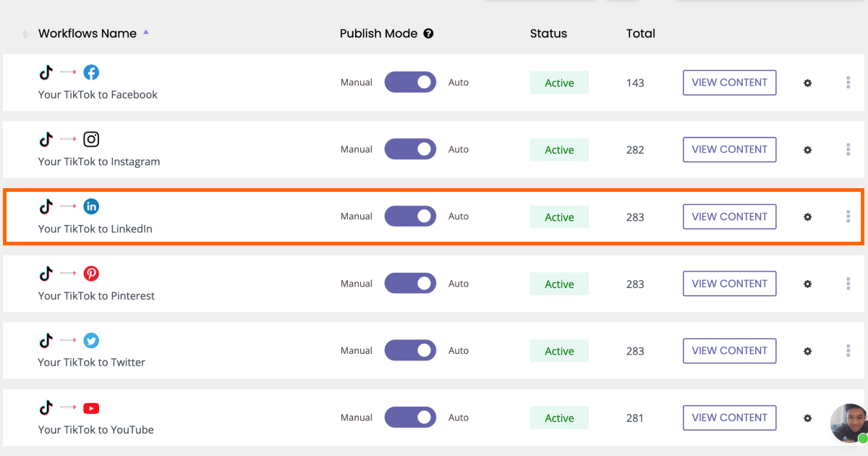Click the Status column header

pyautogui.click(x=548, y=33)
